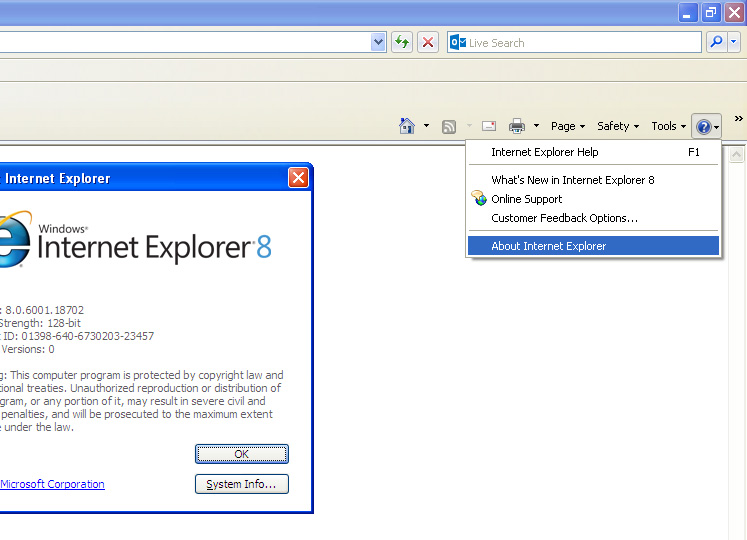
Task: Click OK in the About dialog
Action: [242, 454]
